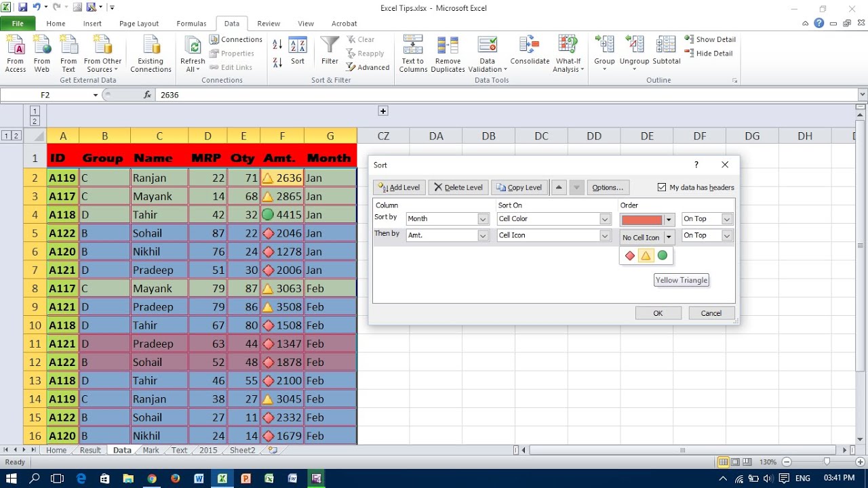The image size is (868, 488).
Task: Click Delete Level button
Action: click(x=458, y=187)
